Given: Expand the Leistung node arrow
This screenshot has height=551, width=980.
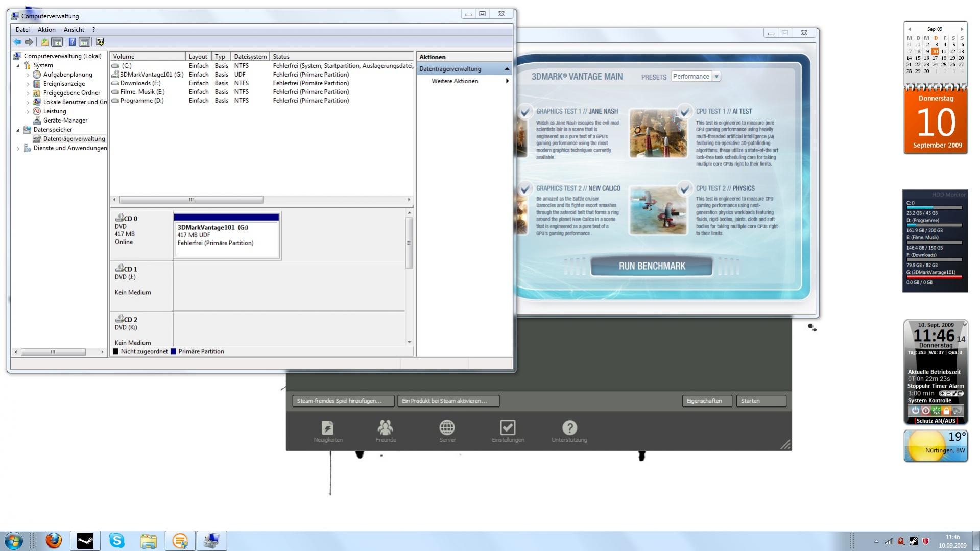Looking at the screenshot, I should [x=28, y=111].
